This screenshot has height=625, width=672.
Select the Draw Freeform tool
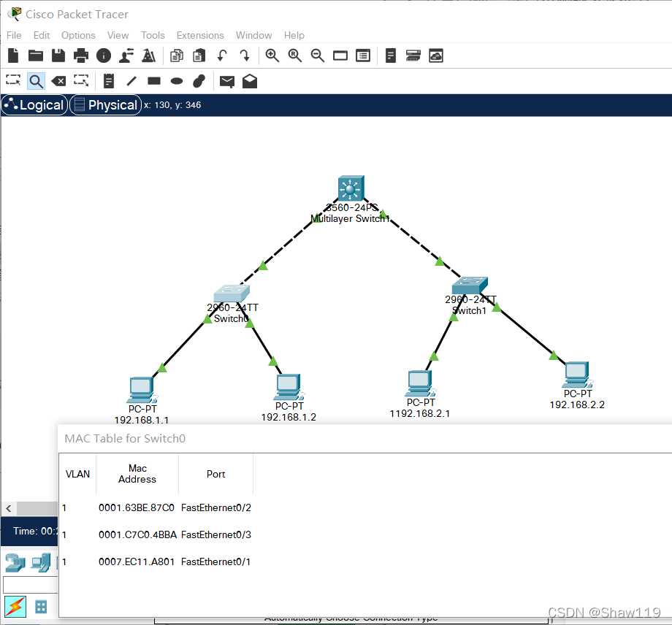[199, 81]
